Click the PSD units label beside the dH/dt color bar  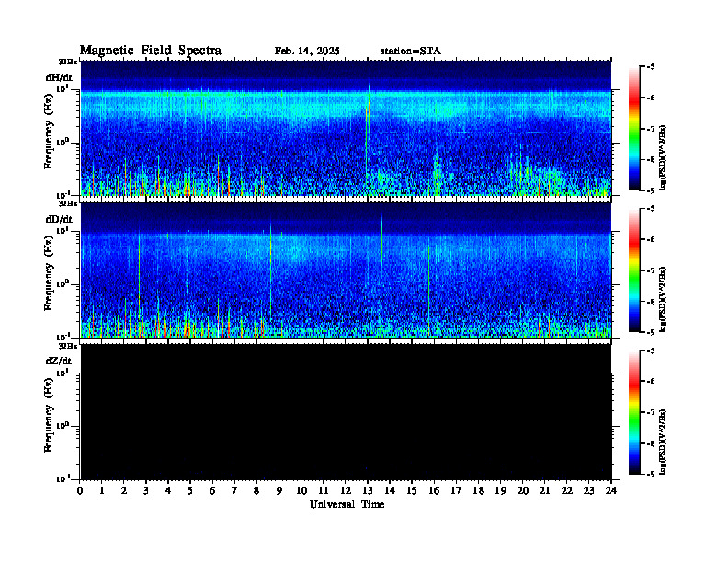[x=663, y=157]
